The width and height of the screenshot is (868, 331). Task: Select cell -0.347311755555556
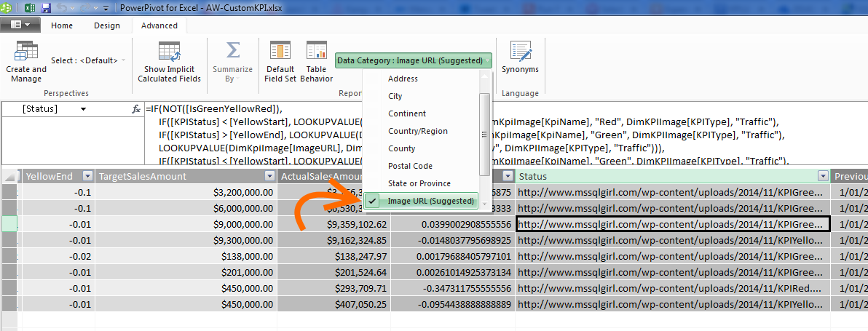453,289
